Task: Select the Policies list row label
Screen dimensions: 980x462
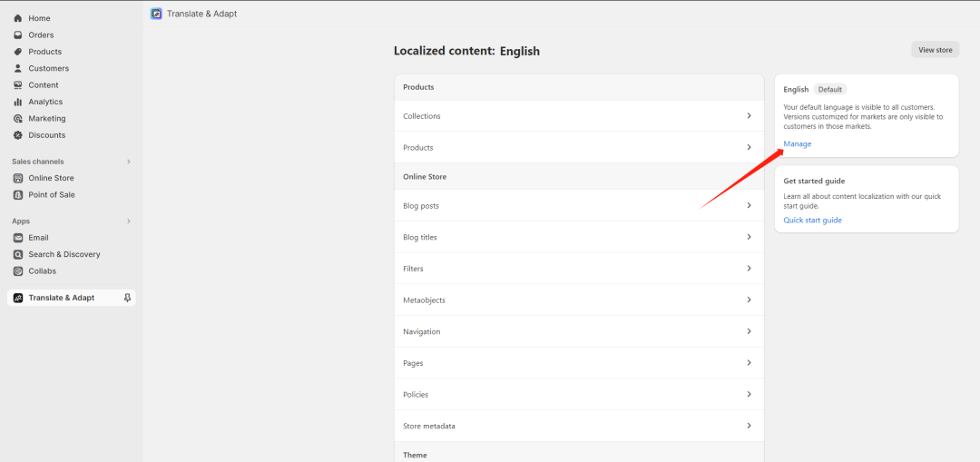Action: tap(416, 395)
